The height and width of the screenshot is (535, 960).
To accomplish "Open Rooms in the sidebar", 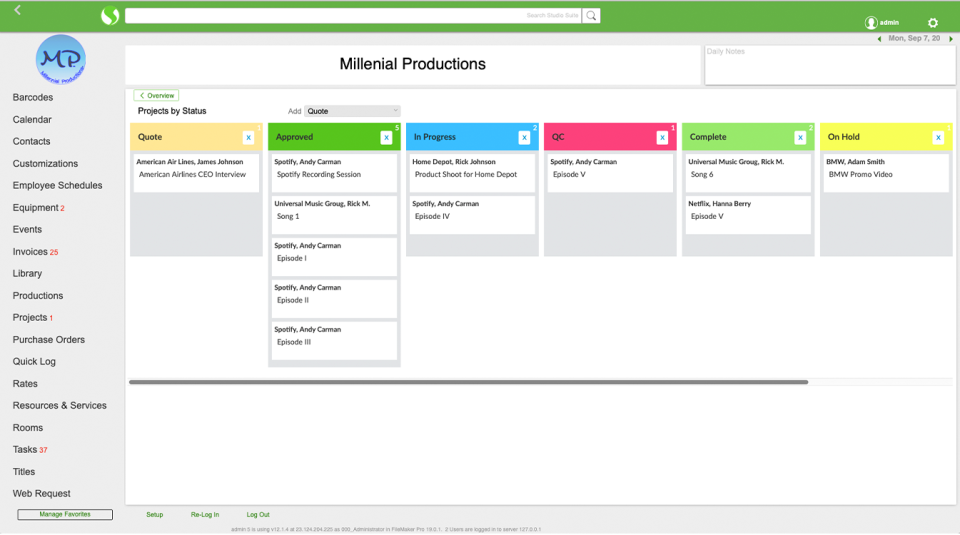I will pyautogui.click(x=28, y=428).
